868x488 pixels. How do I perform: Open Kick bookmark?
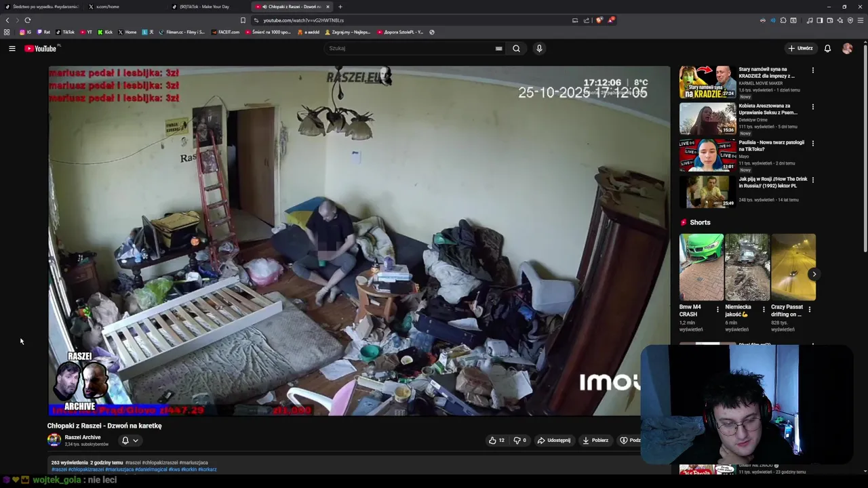pyautogui.click(x=105, y=32)
